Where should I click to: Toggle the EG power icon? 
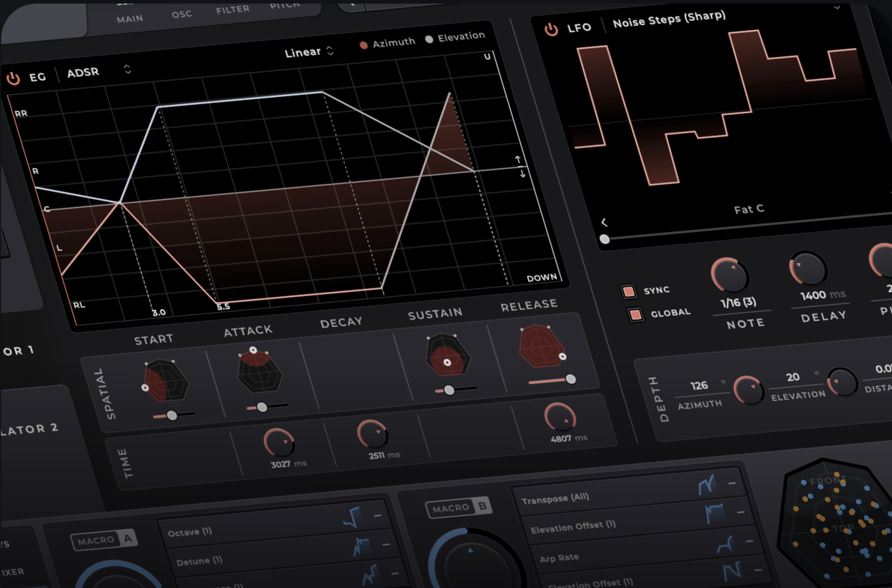pyautogui.click(x=14, y=78)
